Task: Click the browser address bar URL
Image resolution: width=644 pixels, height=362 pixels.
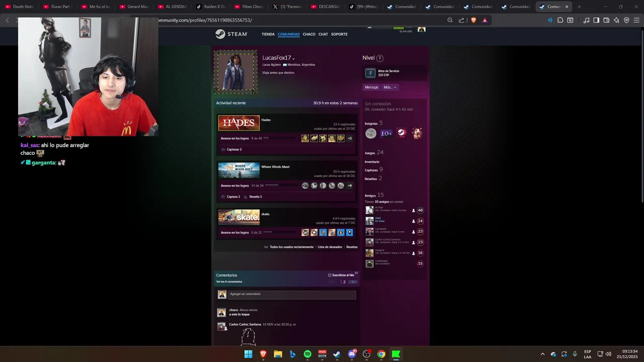Action: tap(205, 20)
